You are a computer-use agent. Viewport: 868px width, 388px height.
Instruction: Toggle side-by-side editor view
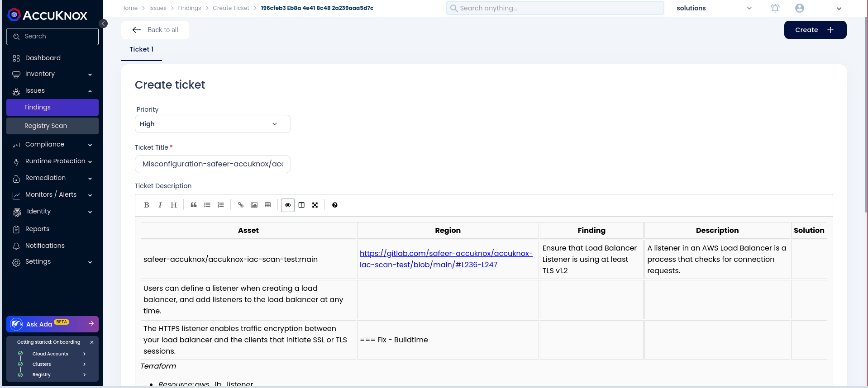(x=301, y=205)
